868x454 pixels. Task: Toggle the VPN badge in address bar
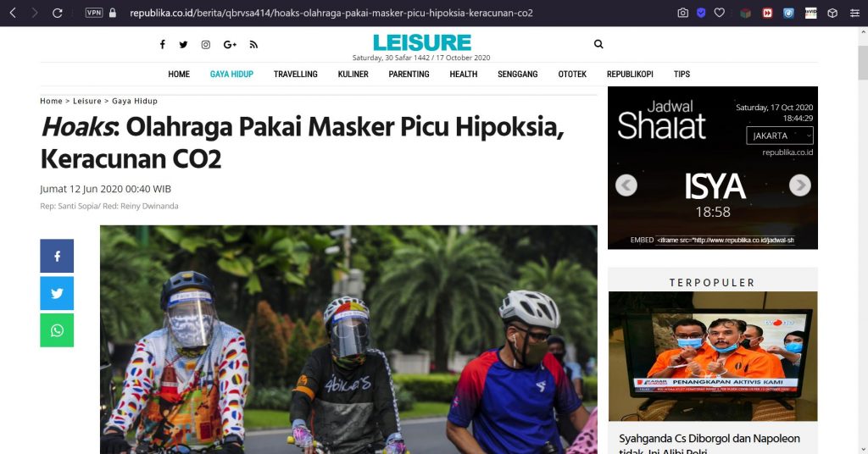tap(93, 13)
